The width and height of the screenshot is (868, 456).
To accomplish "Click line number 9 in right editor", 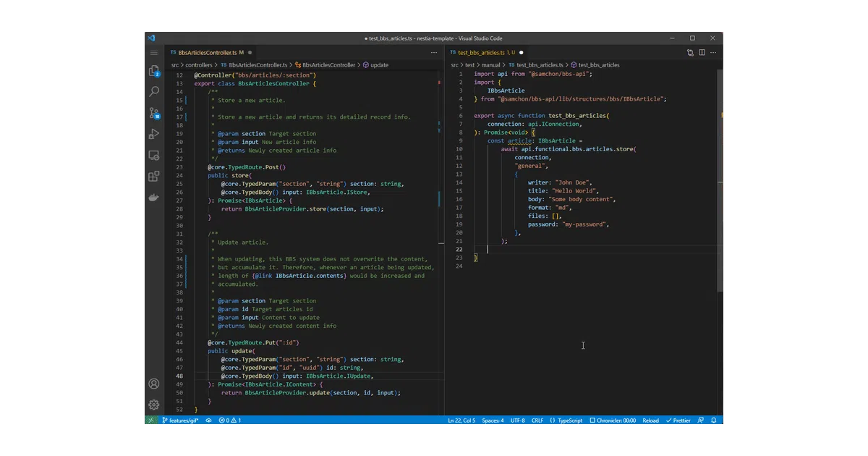I will click(x=460, y=140).
